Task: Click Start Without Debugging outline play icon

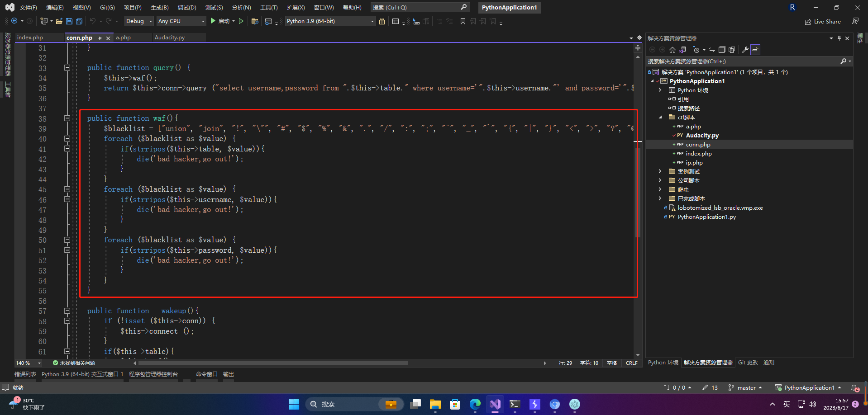Action: point(241,21)
